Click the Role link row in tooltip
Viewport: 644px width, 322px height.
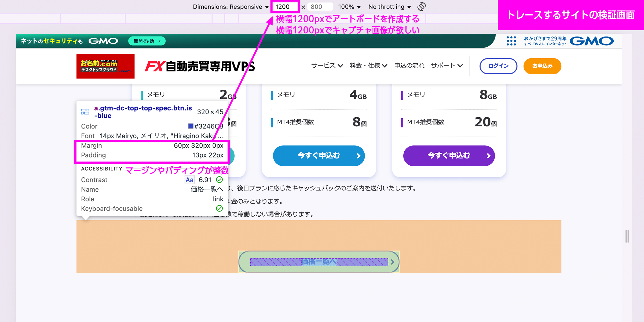pyautogui.click(x=152, y=199)
